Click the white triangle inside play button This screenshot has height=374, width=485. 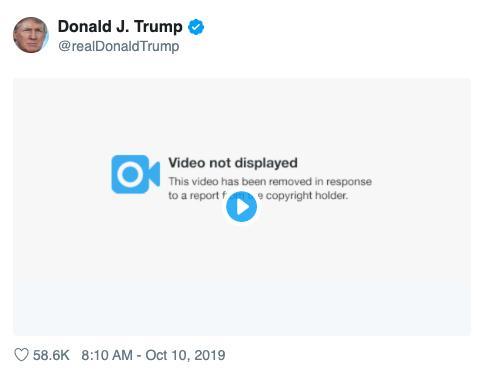[243, 207]
